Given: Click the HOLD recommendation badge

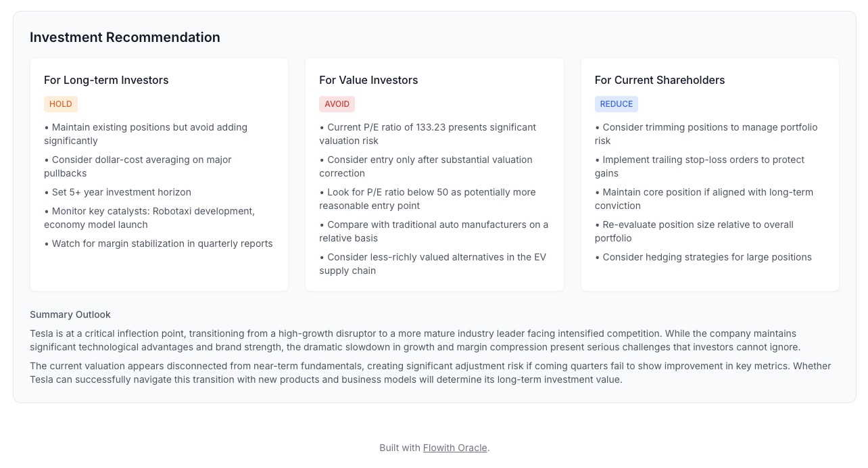Looking at the screenshot, I should pyautogui.click(x=61, y=104).
